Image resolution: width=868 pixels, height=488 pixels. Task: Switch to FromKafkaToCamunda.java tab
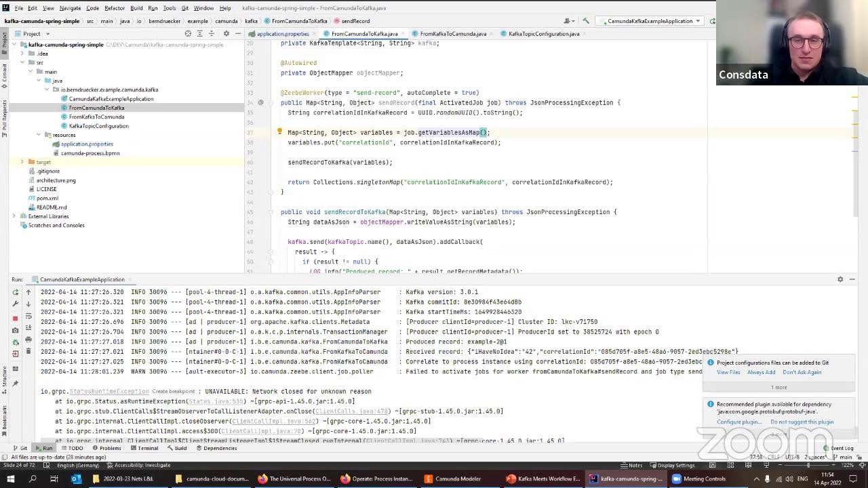point(452,33)
